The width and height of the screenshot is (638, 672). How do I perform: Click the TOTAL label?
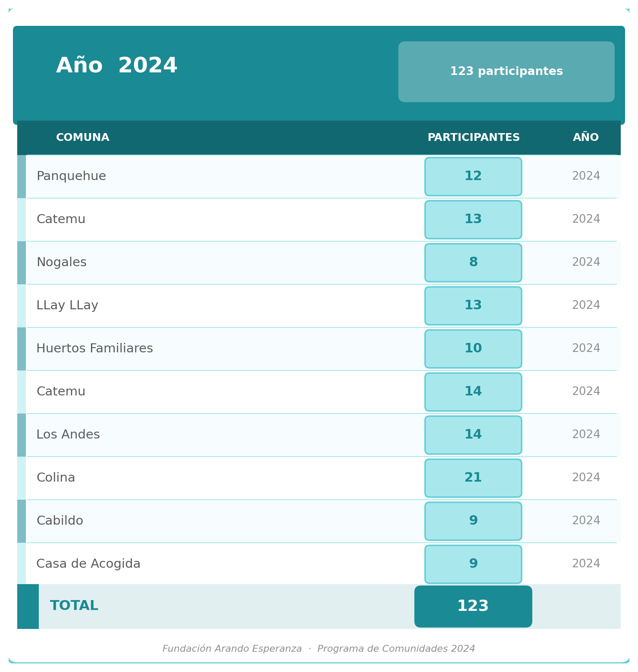pyautogui.click(x=74, y=606)
